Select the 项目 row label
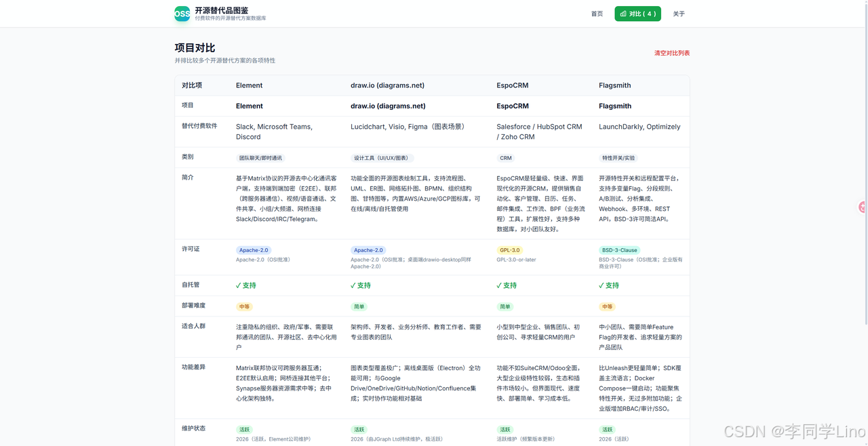This screenshot has width=868, height=446. [x=188, y=105]
